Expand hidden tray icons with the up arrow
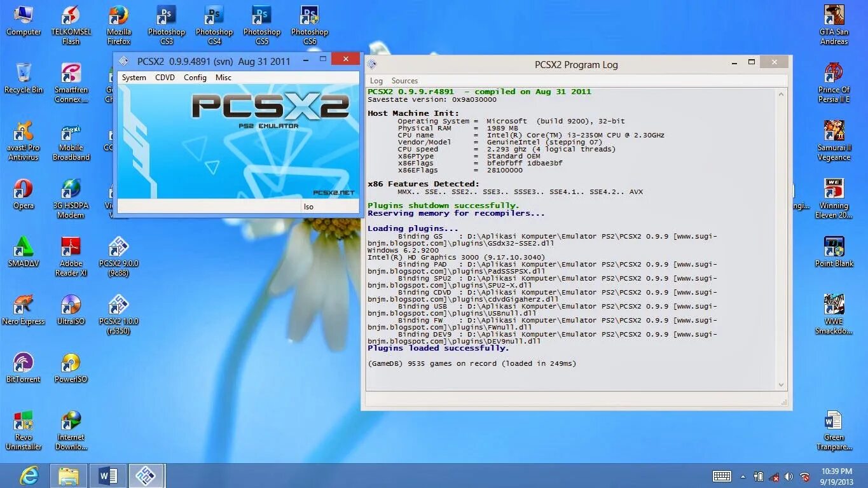This screenshot has height=488, width=868. (x=743, y=476)
